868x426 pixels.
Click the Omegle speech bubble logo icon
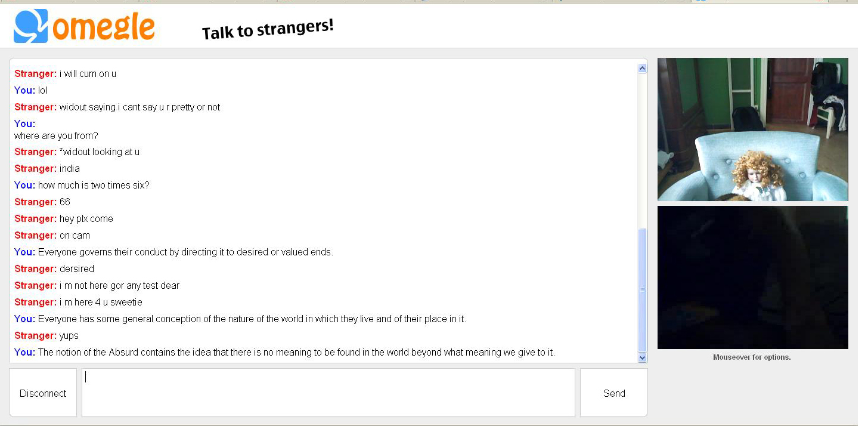31,26
